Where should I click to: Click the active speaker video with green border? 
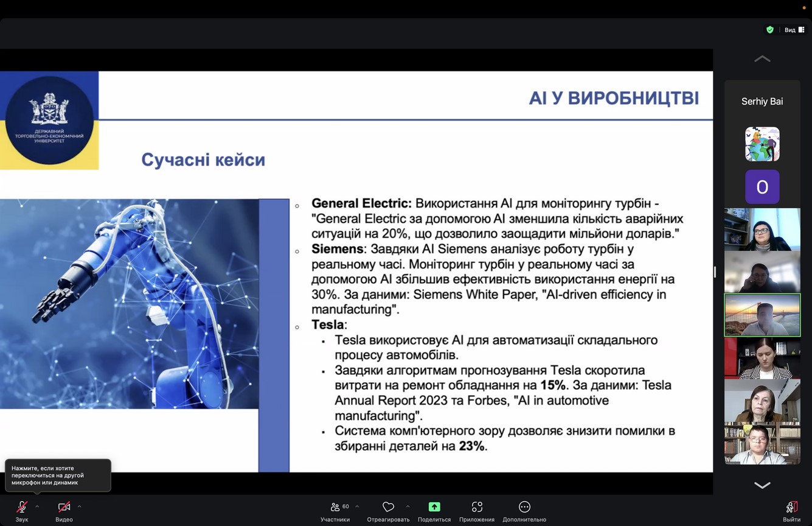click(762, 315)
